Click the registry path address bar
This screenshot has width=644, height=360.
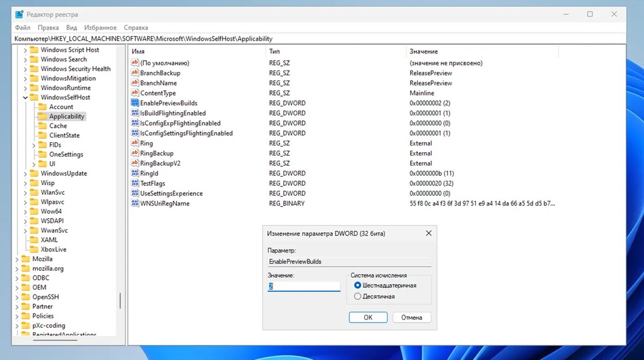(x=320, y=39)
